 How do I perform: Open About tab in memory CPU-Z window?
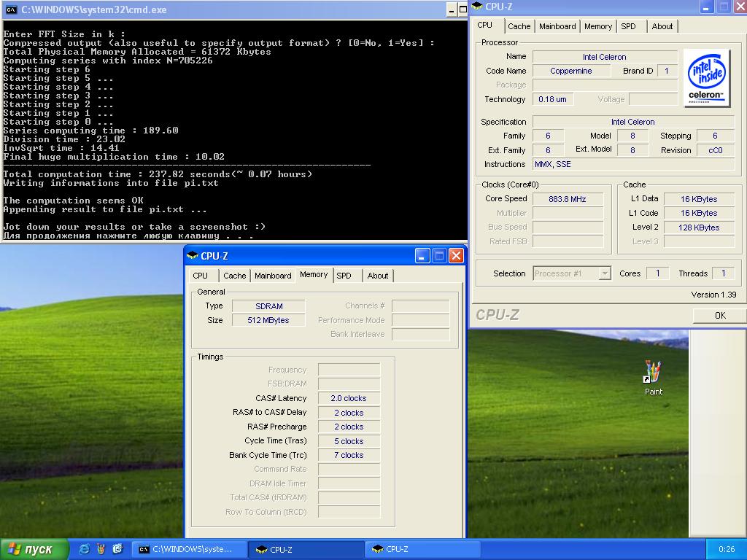point(378,276)
